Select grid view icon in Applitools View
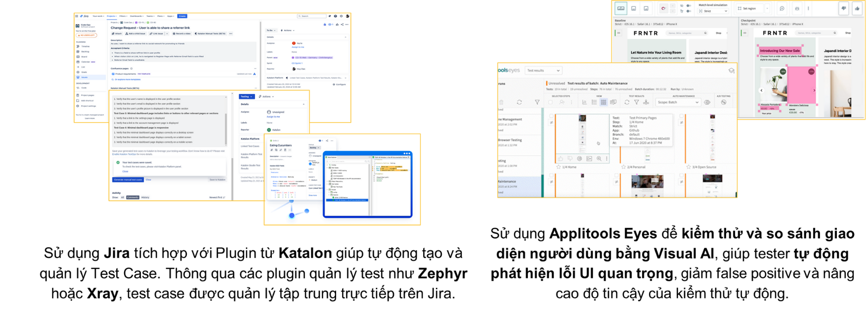The width and height of the screenshot is (868, 311). 604,102
